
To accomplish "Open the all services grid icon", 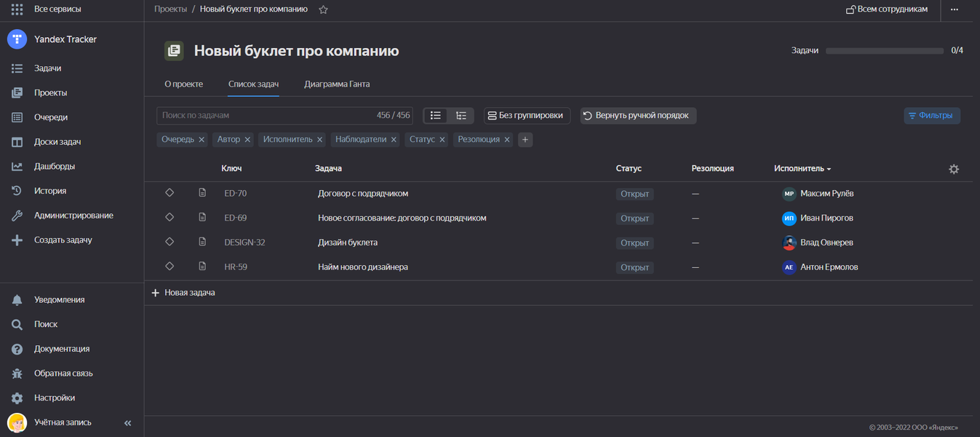I will point(17,9).
